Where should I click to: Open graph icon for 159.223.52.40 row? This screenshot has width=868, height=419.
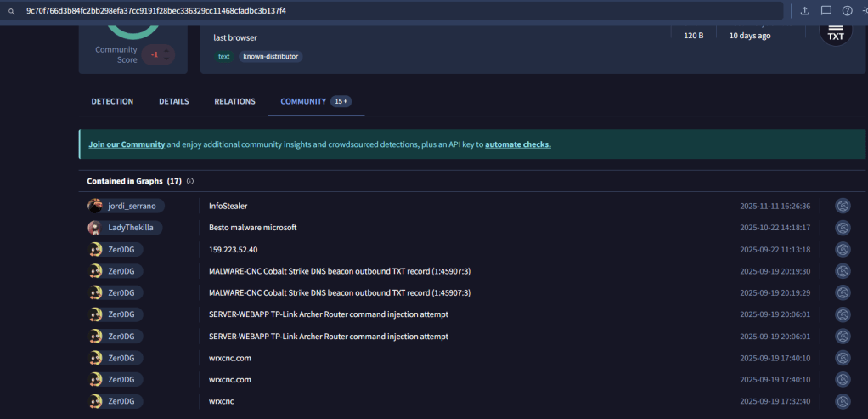[843, 250]
